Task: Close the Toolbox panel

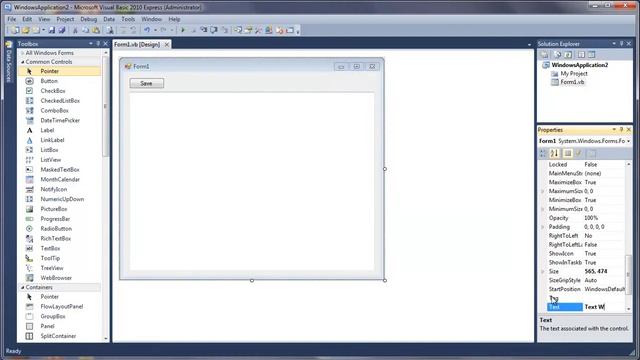Action: coord(105,43)
